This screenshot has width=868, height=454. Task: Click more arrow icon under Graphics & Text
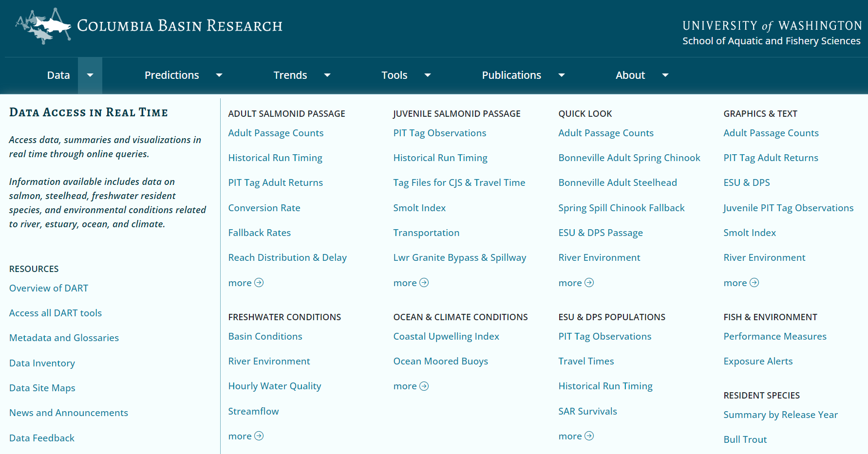pyautogui.click(x=755, y=283)
